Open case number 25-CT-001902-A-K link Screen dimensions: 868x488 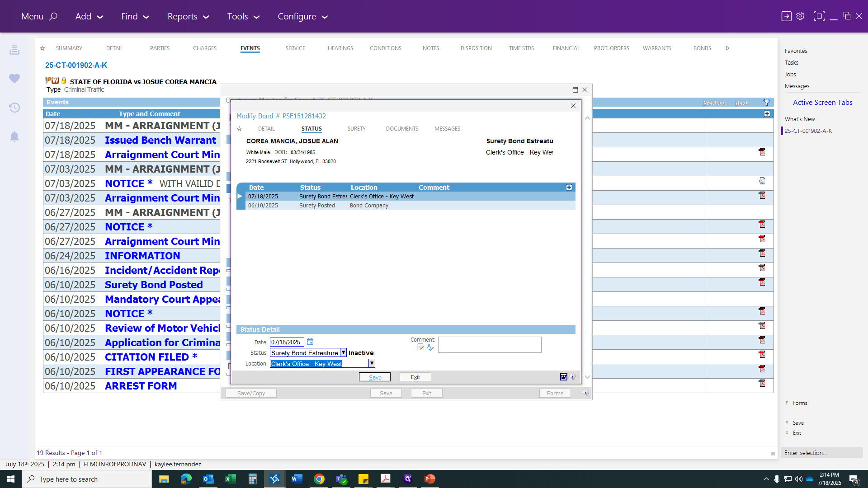point(76,65)
